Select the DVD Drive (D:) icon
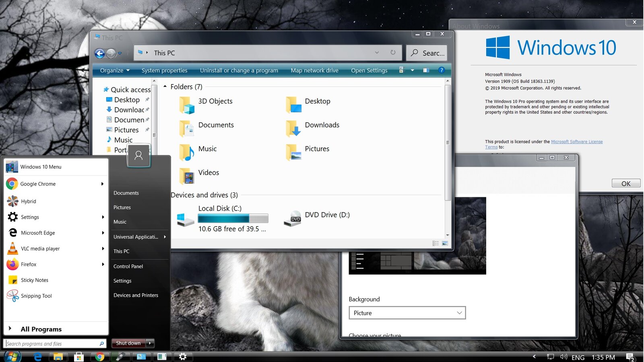This screenshot has width=644, height=362. (x=292, y=218)
